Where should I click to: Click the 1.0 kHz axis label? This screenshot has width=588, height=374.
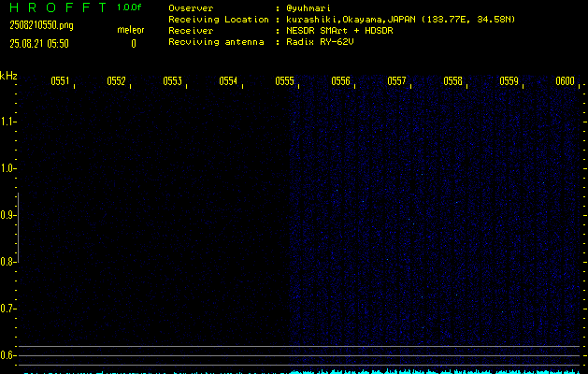click(7, 168)
